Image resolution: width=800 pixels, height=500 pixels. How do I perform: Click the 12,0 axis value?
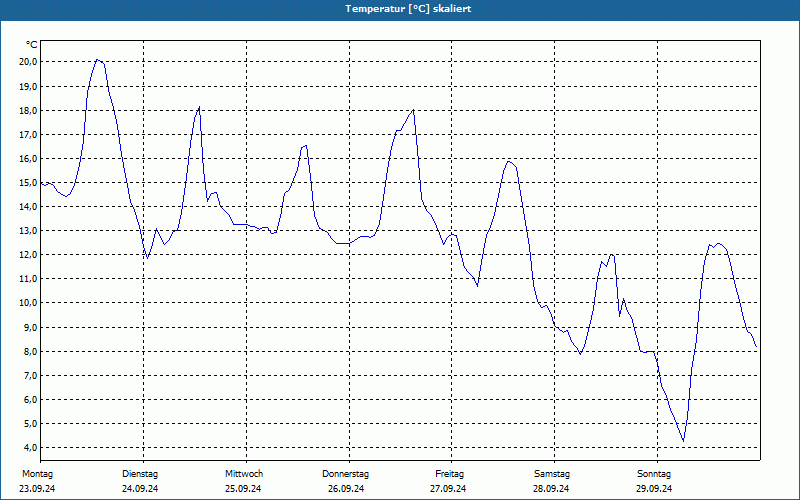tap(28, 255)
